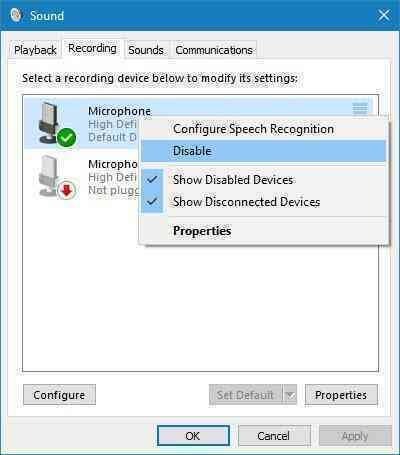Confirm with the OK button
Screen dimensions: 400x455
pos(193,436)
